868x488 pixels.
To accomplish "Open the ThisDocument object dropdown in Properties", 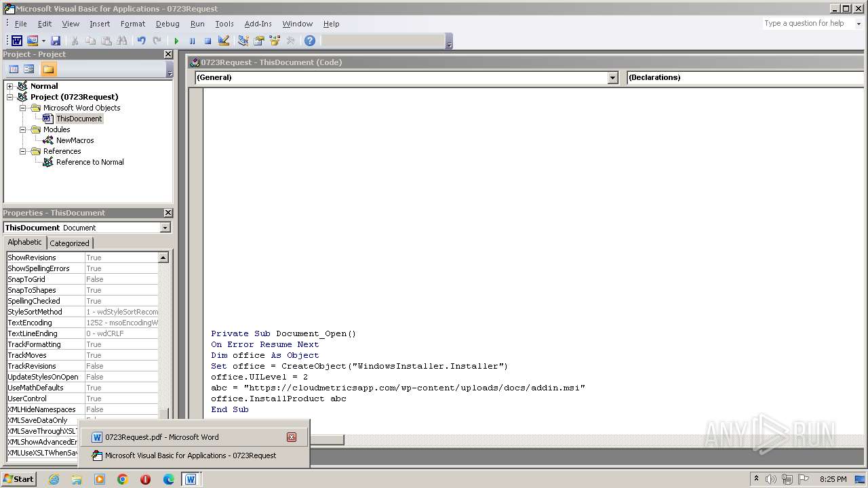I will coord(165,228).
